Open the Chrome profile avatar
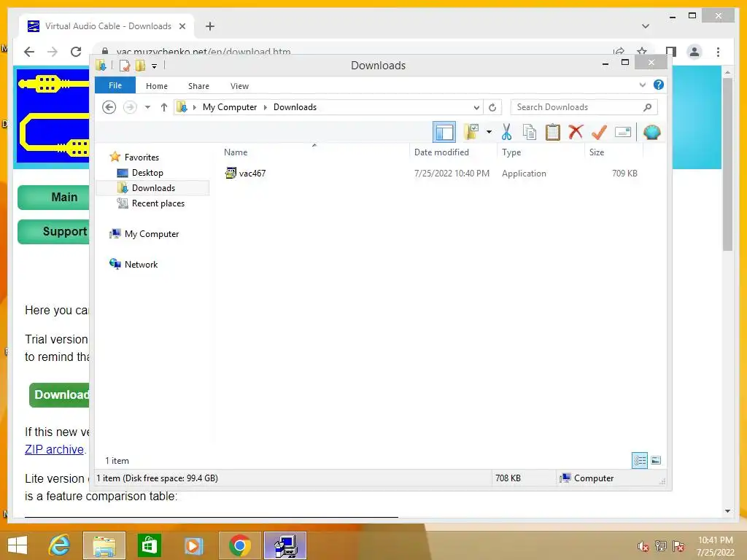Screen dimensions: 747x560 [694, 52]
